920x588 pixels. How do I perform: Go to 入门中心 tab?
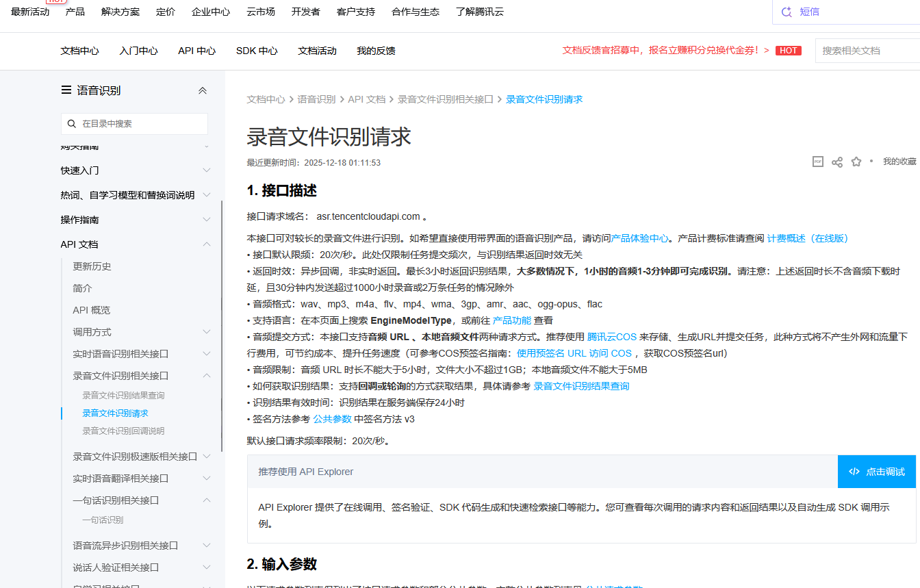138,51
